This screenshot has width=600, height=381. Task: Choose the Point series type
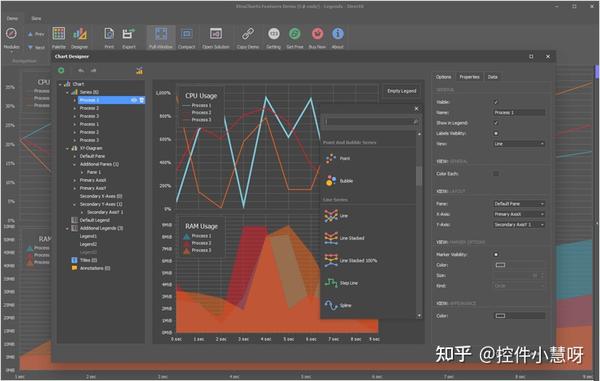coord(331,158)
